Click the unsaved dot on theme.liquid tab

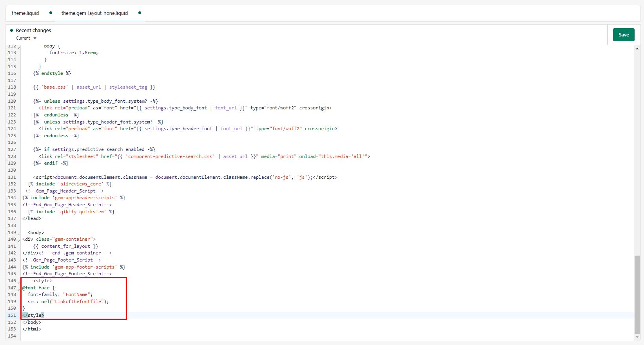pyautogui.click(x=51, y=13)
